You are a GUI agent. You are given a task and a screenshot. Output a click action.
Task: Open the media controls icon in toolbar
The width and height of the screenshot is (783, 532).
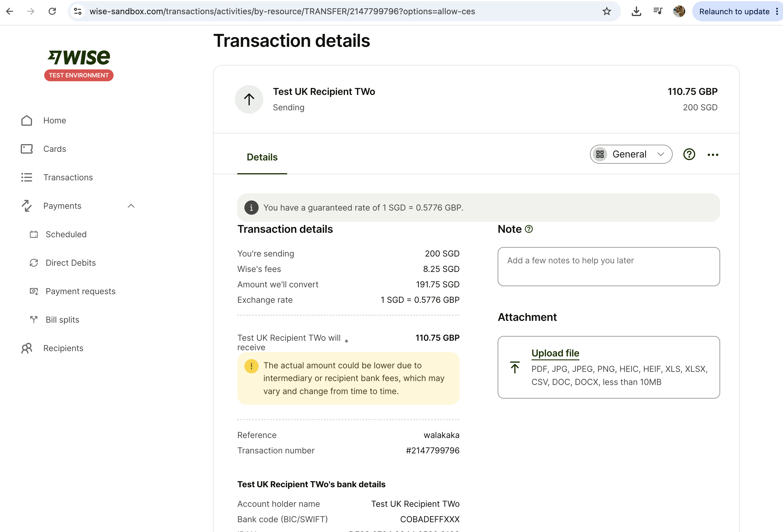(658, 12)
